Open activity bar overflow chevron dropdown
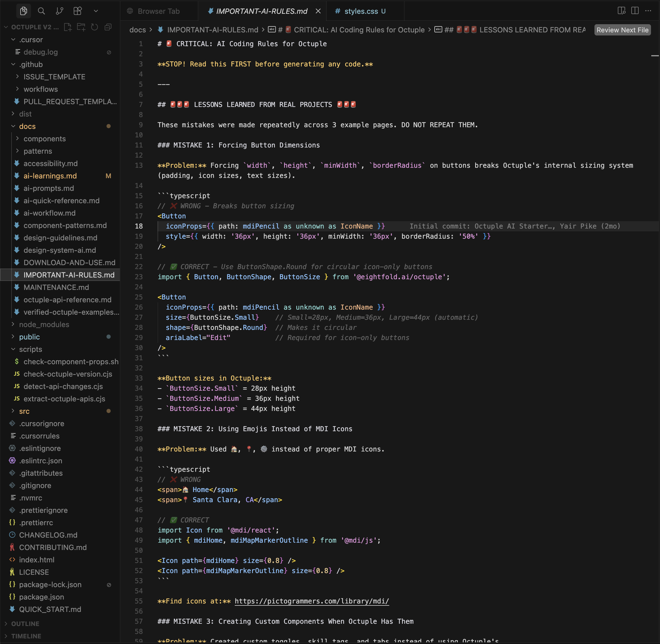 (96, 11)
